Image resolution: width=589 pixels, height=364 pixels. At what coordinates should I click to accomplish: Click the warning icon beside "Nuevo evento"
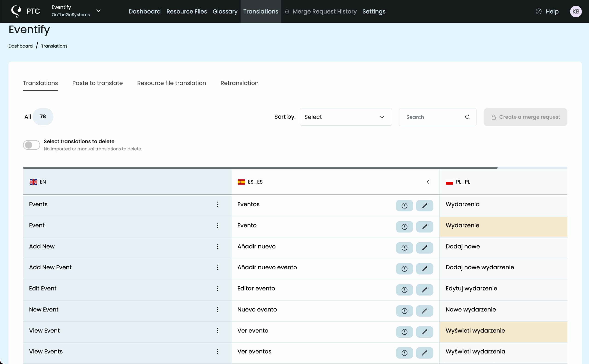[404, 311]
